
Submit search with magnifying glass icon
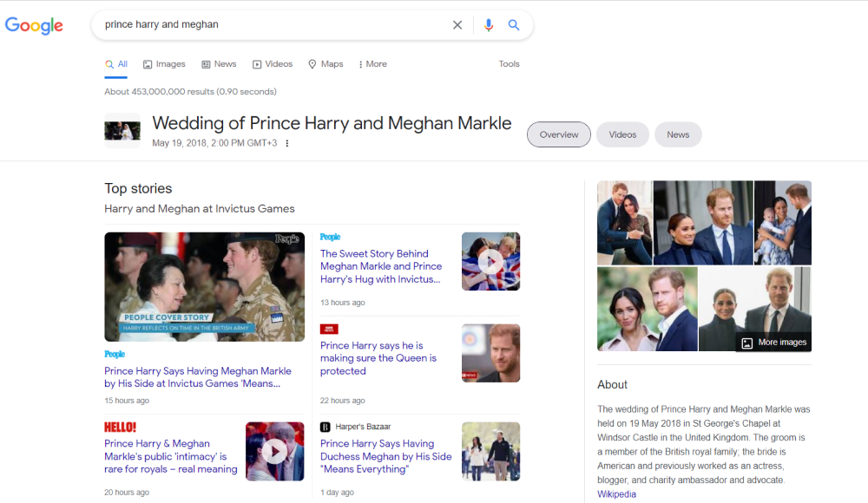(x=514, y=25)
